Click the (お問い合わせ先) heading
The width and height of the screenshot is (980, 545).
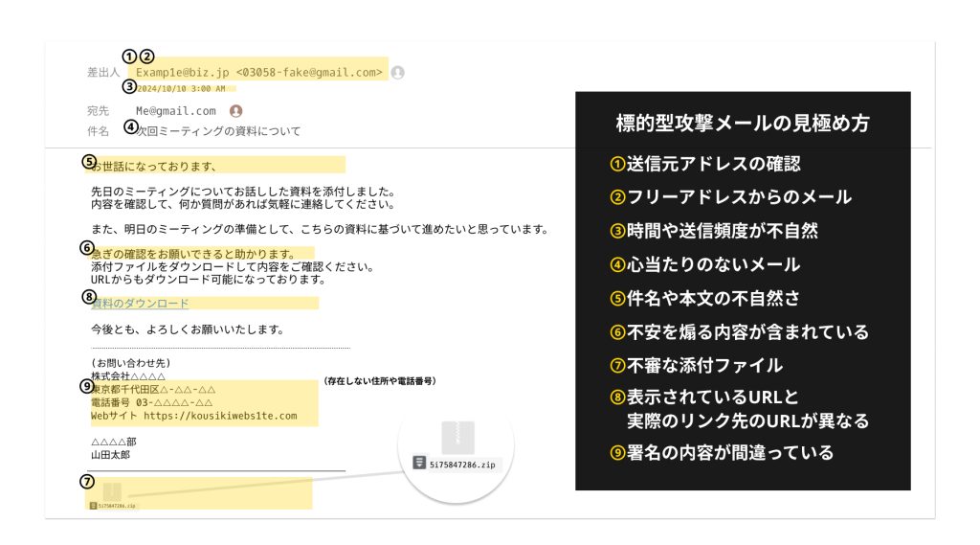point(130,363)
